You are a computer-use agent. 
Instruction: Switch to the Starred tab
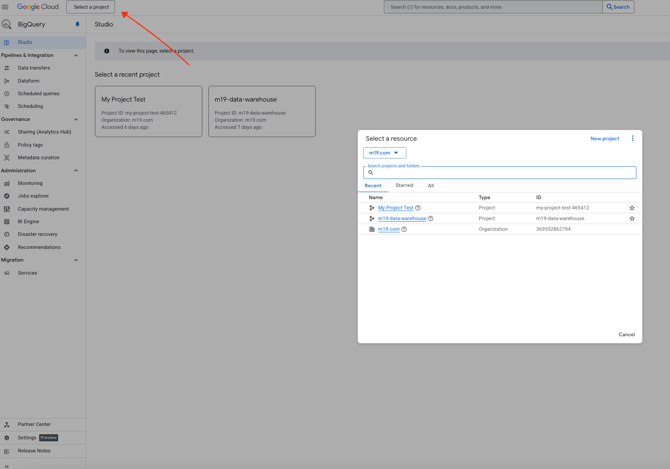click(404, 185)
